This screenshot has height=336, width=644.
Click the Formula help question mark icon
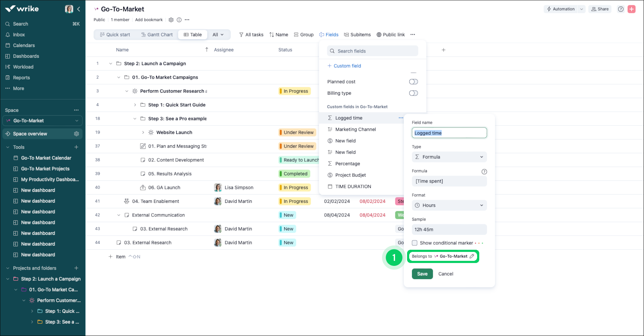[484, 171]
